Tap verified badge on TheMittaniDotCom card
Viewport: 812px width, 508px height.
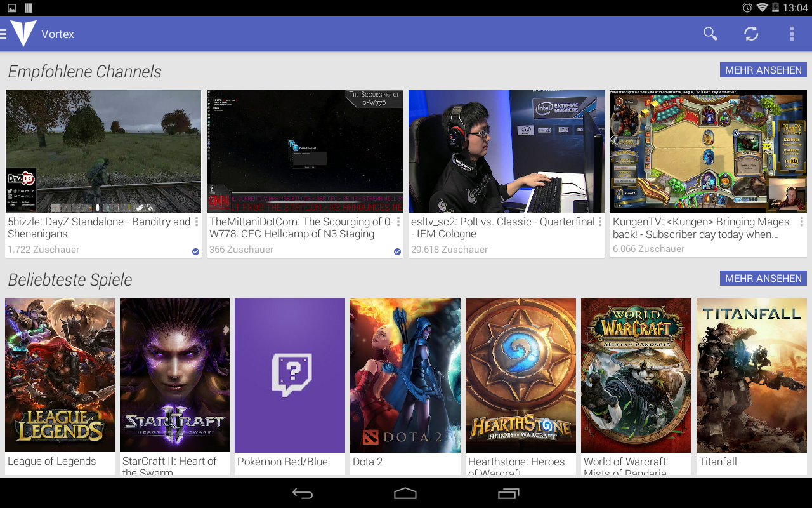pyautogui.click(x=397, y=251)
